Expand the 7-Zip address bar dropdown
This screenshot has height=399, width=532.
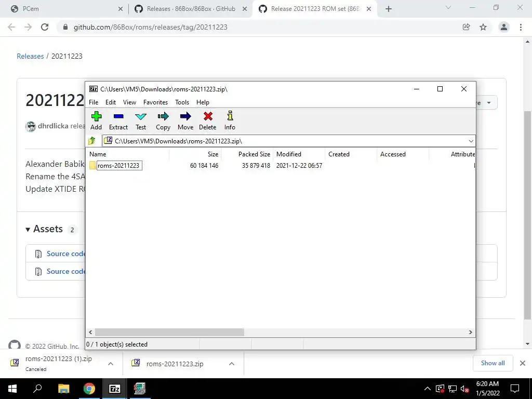[471, 141]
